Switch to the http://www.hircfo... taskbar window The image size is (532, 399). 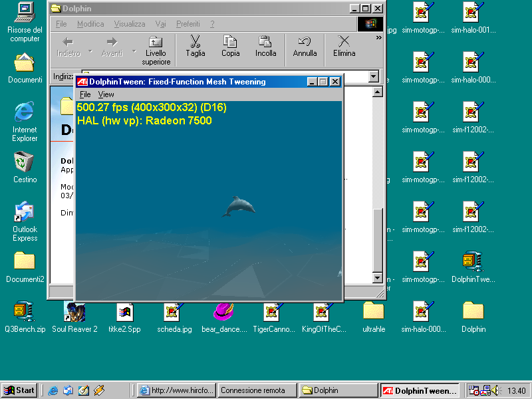pyautogui.click(x=176, y=390)
